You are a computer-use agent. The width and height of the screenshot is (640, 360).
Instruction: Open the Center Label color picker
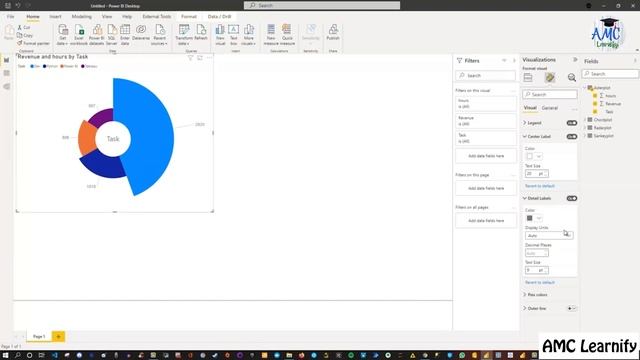(x=533, y=156)
